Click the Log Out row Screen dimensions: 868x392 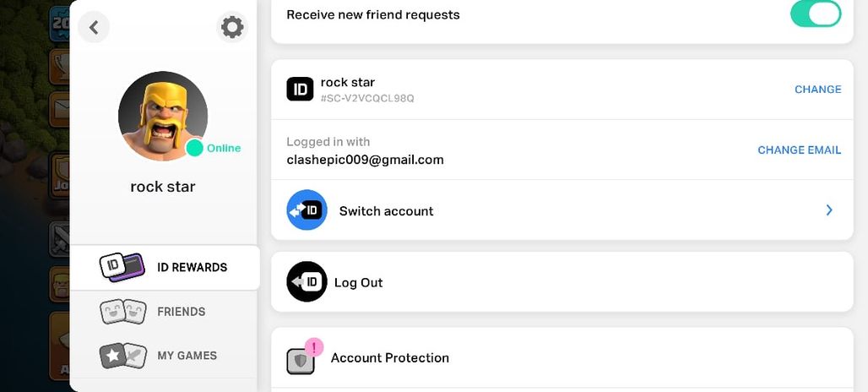(x=561, y=282)
